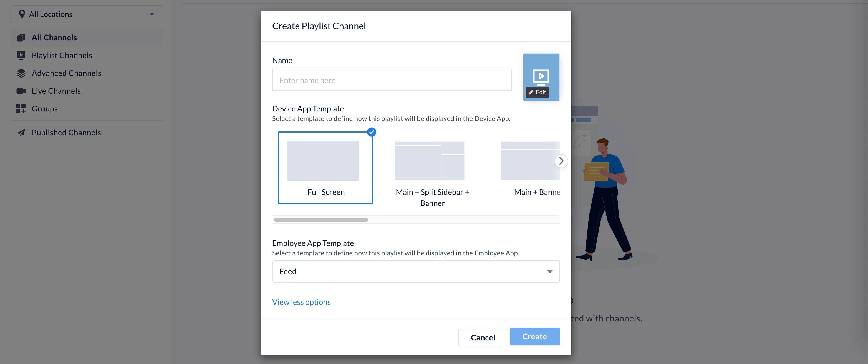Click the Groups grid icon
The image size is (868, 364).
pos(21,109)
